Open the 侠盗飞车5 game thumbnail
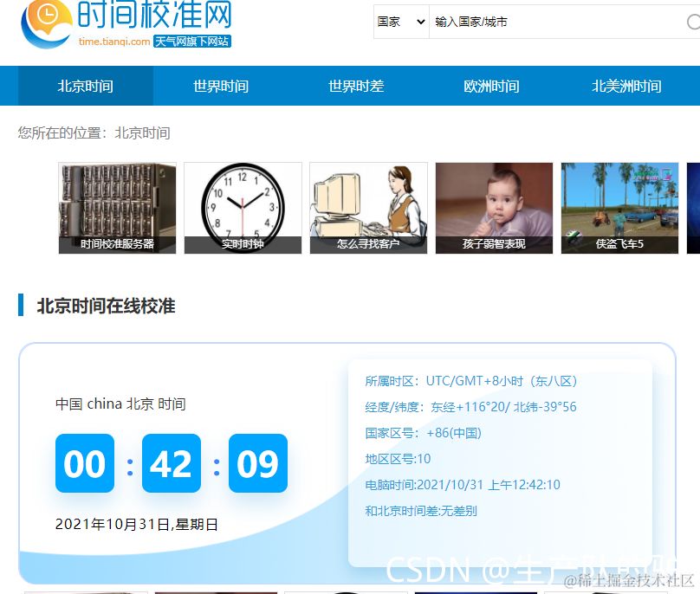700x594 pixels. click(x=619, y=208)
